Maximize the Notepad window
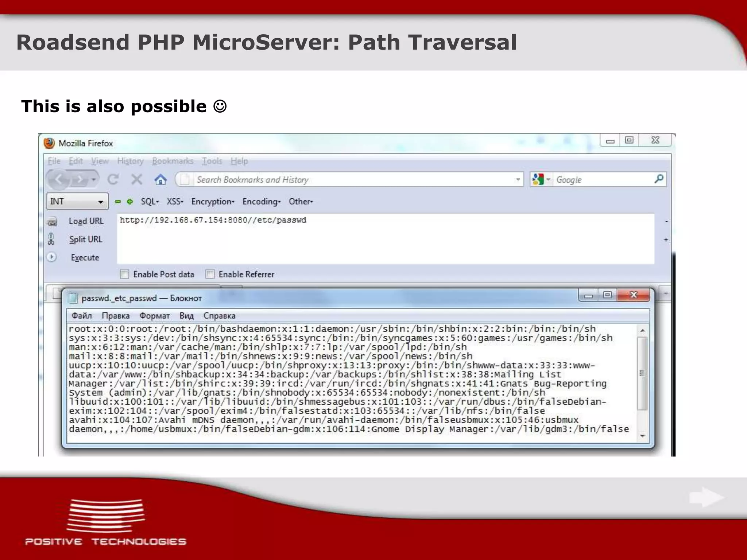Viewport: 747px width, 560px height. click(x=607, y=295)
